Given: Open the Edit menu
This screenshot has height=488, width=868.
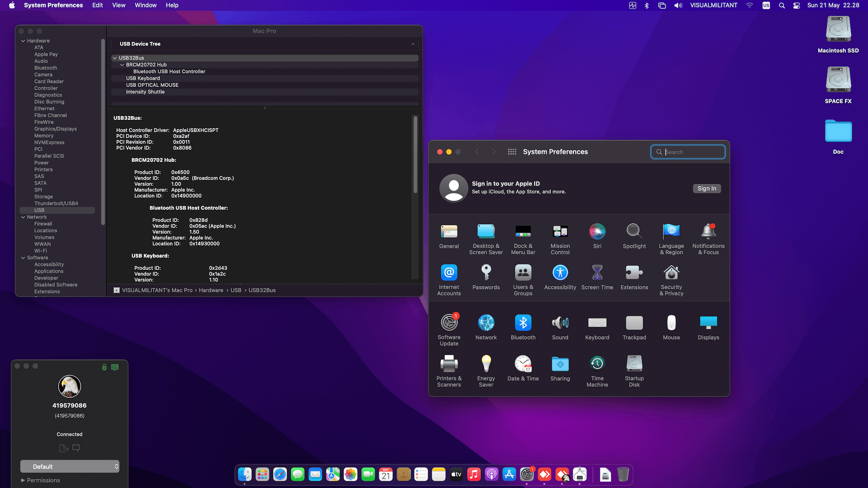Looking at the screenshot, I should coord(97,5).
